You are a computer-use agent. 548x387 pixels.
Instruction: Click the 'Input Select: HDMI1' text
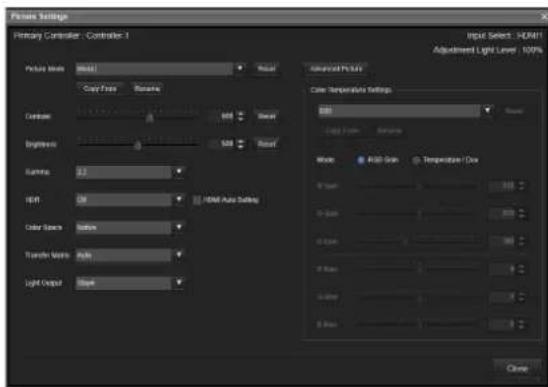[x=504, y=36]
